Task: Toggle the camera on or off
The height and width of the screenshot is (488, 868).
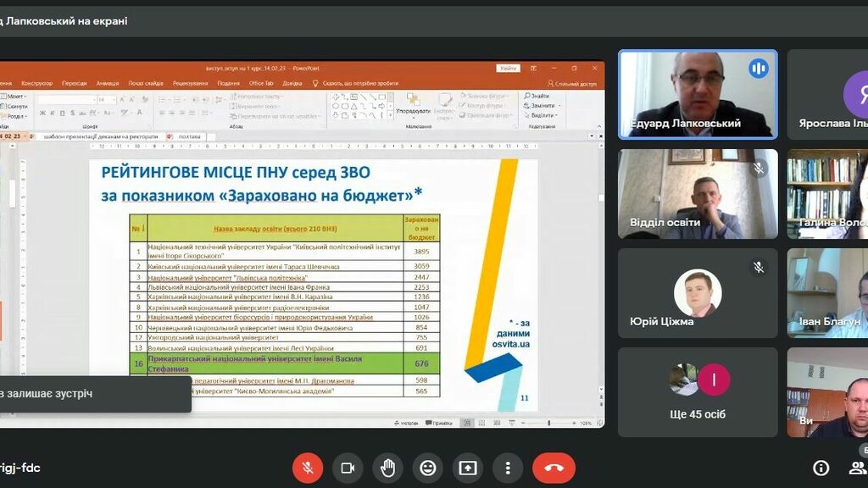Action: 348,468
